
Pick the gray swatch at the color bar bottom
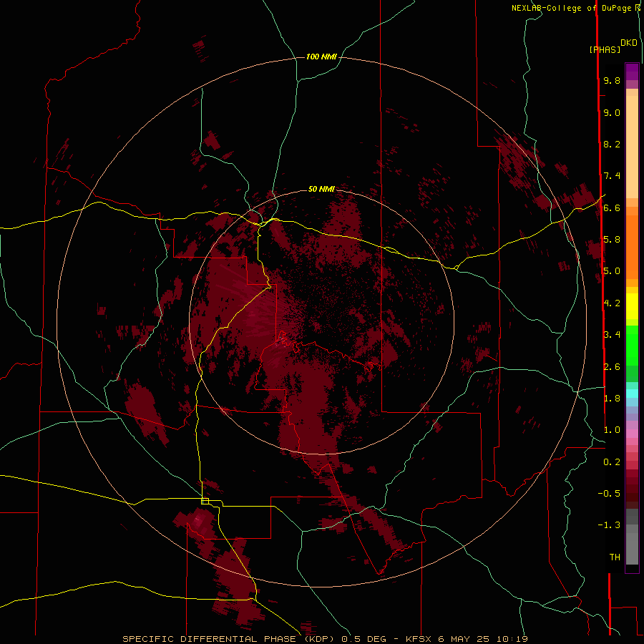coord(632,549)
